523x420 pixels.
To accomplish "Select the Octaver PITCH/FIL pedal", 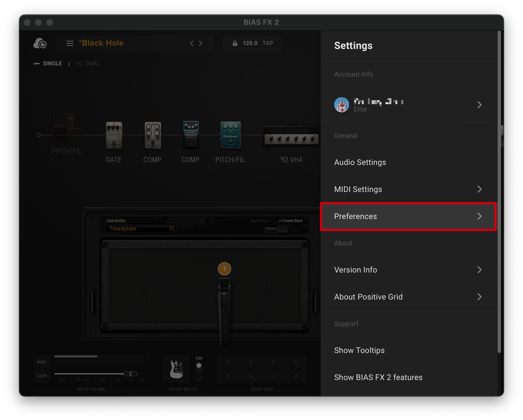I will point(230,135).
